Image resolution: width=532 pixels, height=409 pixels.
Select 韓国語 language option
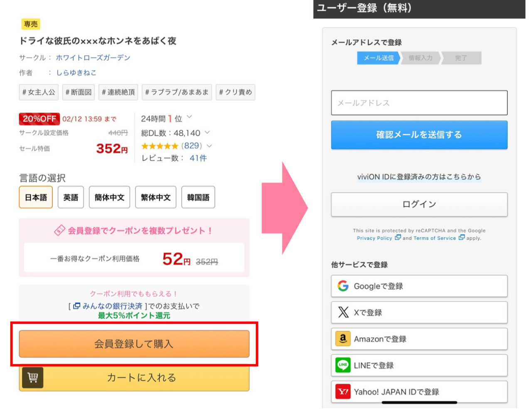pos(198,197)
